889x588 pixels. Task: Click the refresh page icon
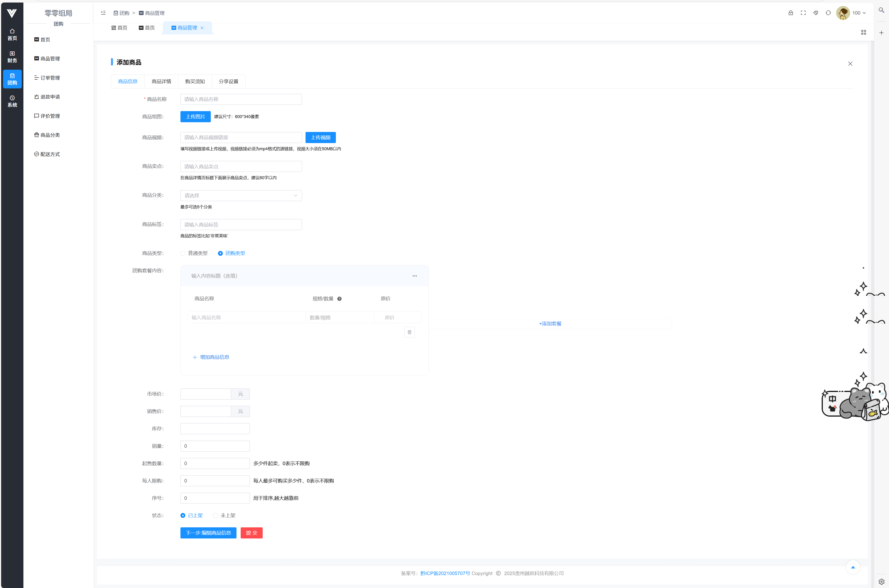point(828,13)
